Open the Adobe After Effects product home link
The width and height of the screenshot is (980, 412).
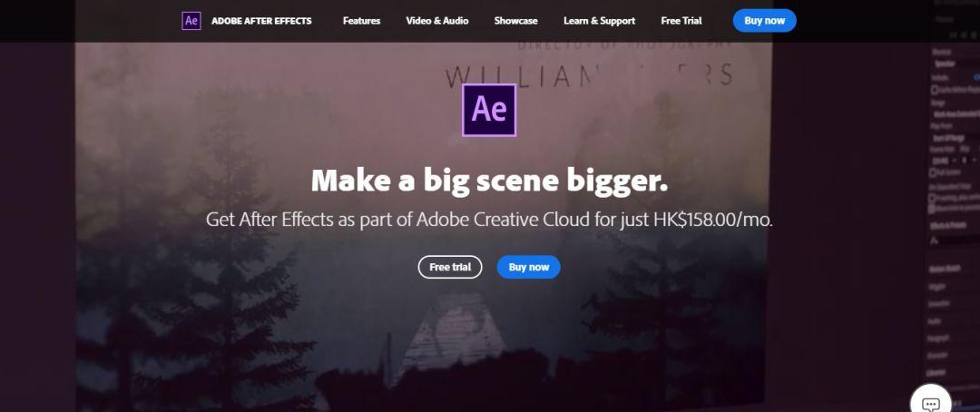point(261,21)
